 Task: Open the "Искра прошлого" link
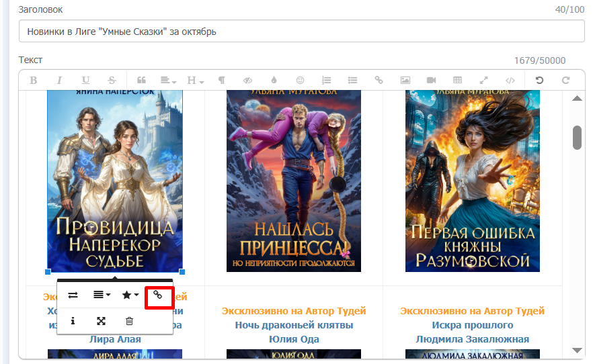tap(472, 325)
